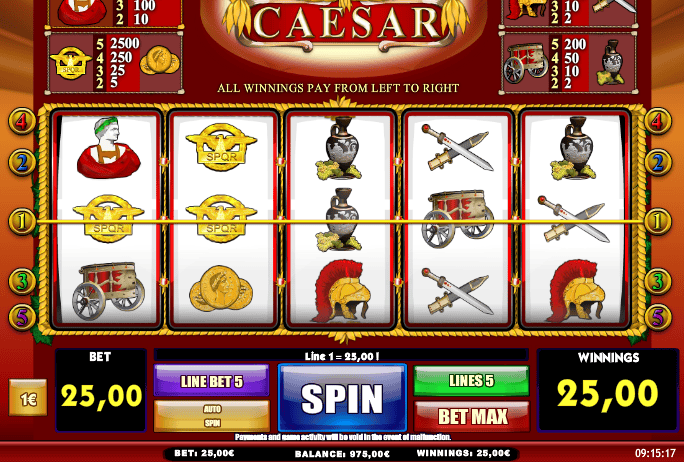Click the blue SPIN button
This screenshot has height=462, width=684.
(x=342, y=397)
